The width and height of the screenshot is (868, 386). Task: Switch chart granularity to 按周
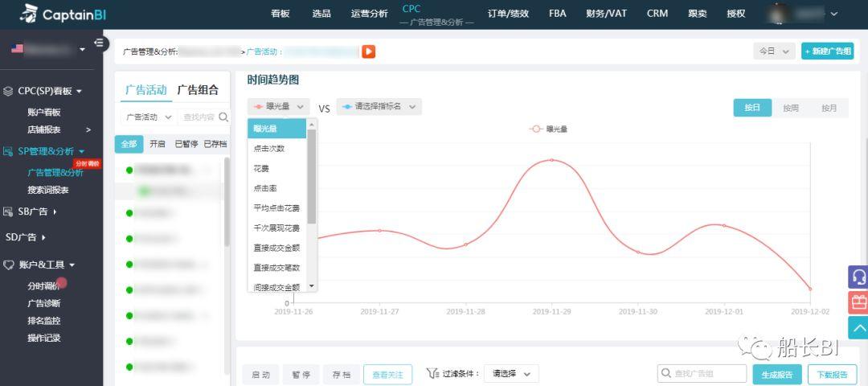tap(791, 108)
